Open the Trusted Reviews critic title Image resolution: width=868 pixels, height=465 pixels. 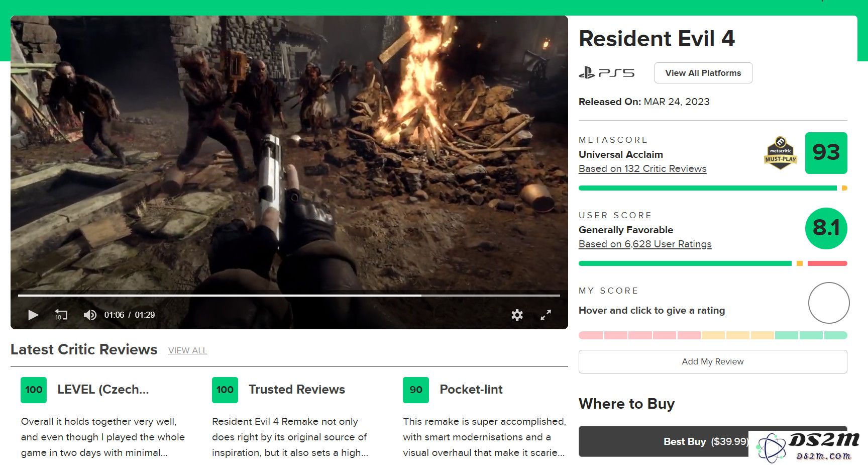pyautogui.click(x=297, y=390)
